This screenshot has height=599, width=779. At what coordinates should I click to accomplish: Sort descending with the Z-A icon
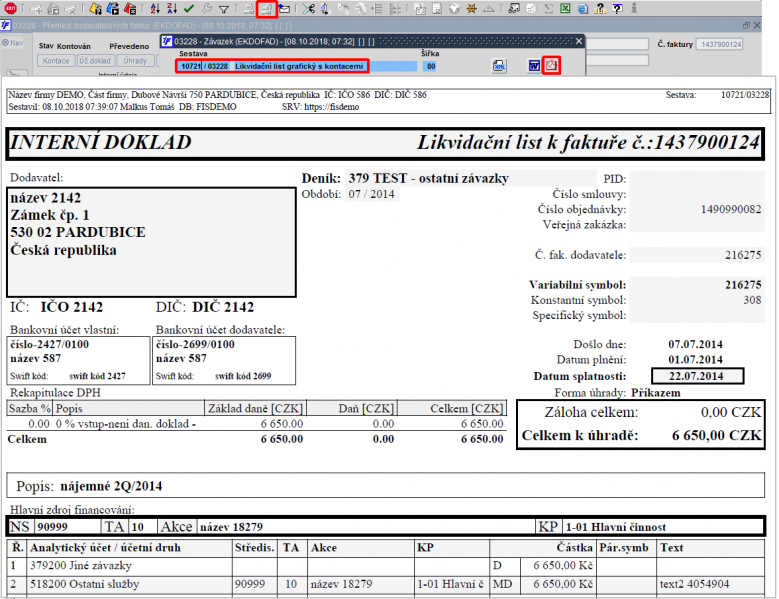172,8
